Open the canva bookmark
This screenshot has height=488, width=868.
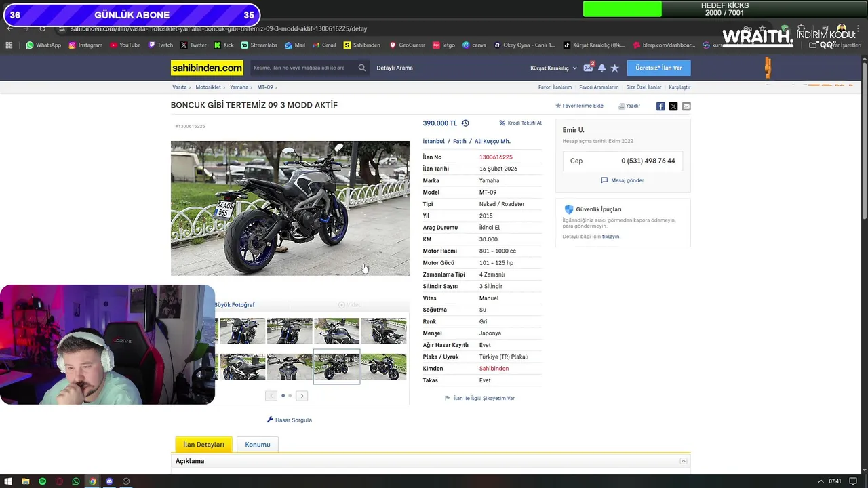pyautogui.click(x=474, y=45)
